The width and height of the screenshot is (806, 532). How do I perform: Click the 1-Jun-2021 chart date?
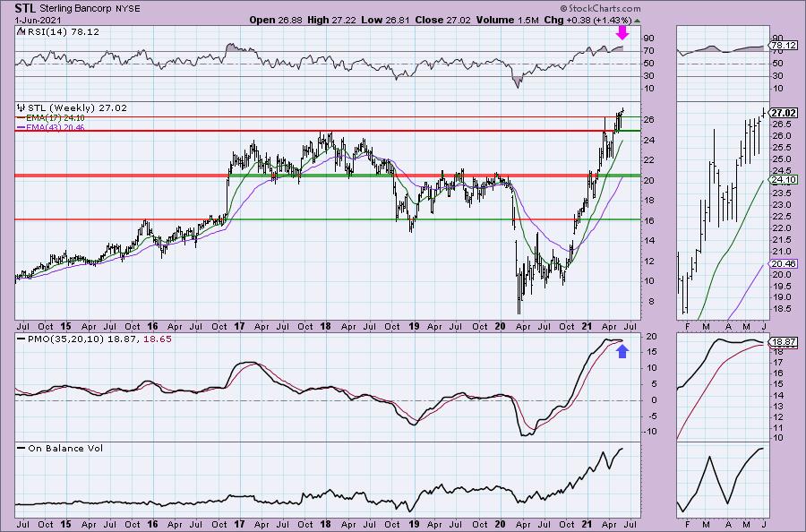tap(38, 20)
